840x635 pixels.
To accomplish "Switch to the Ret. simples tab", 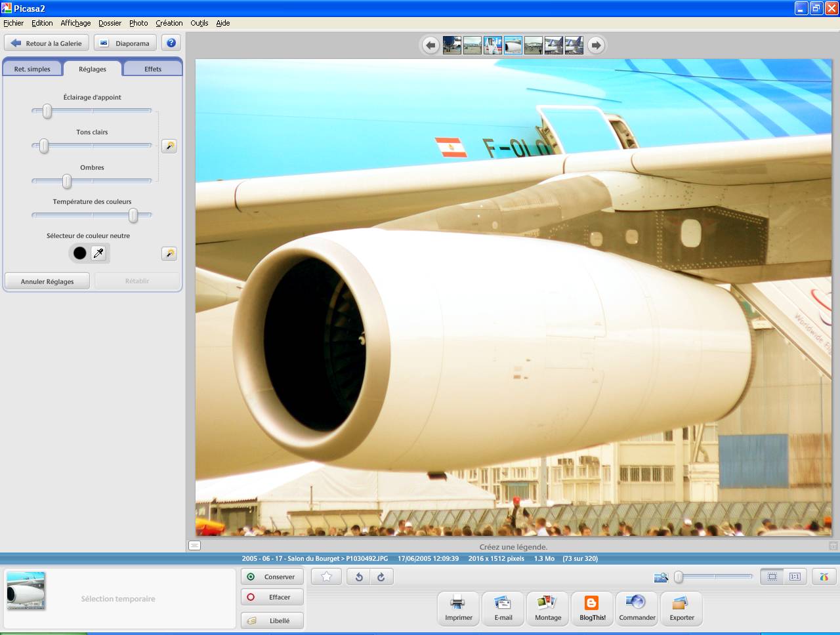I will pyautogui.click(x=32, y=69).
